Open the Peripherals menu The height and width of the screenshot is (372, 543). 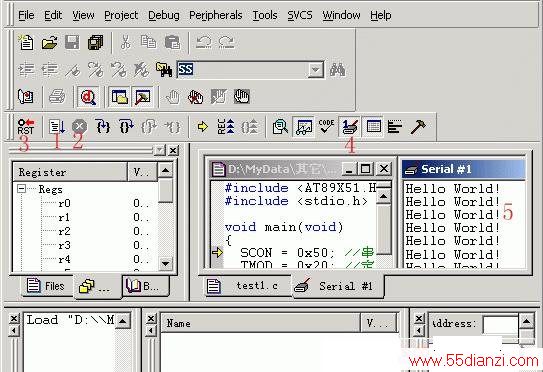click(x=215, y=15)
